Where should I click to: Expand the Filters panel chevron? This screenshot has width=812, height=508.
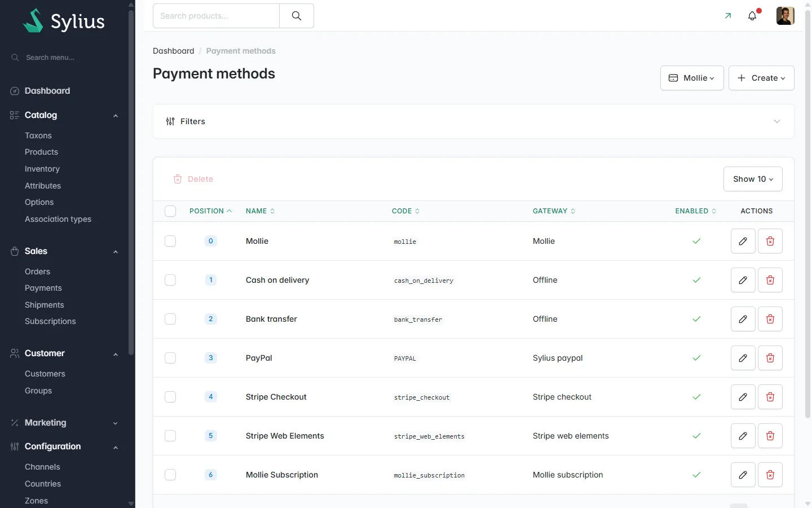777,121
